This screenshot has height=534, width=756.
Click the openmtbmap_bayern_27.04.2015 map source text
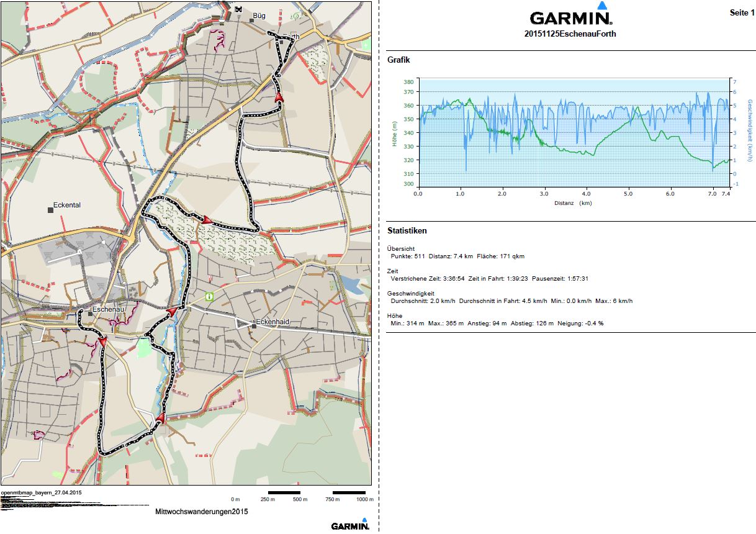[42, 492]
